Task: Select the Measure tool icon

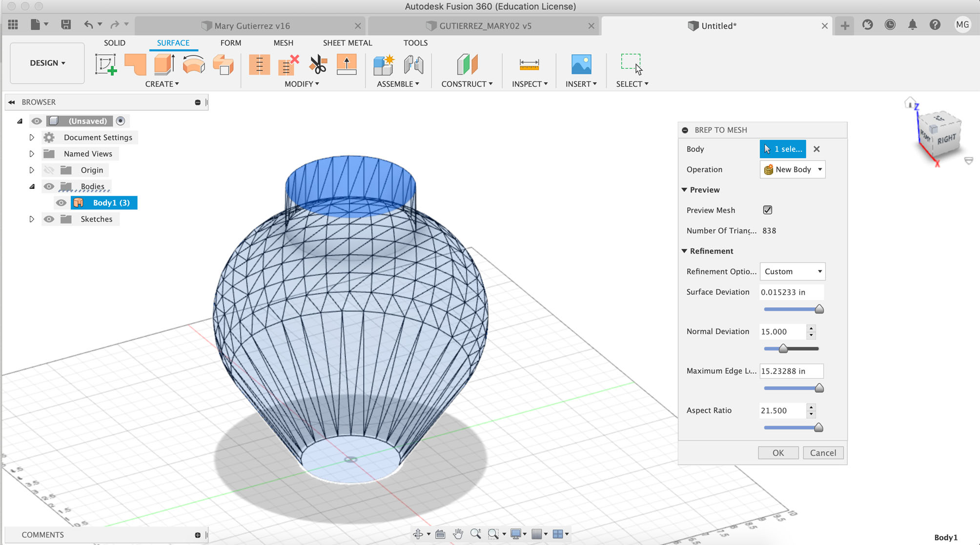Action: (x=529, y=64)
